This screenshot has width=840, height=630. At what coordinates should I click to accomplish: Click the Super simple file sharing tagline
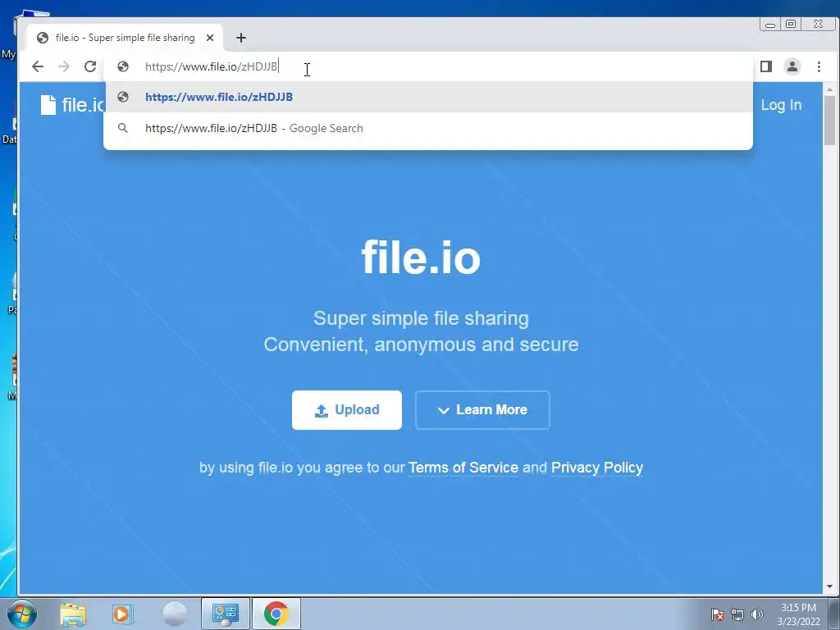[421, 318]
